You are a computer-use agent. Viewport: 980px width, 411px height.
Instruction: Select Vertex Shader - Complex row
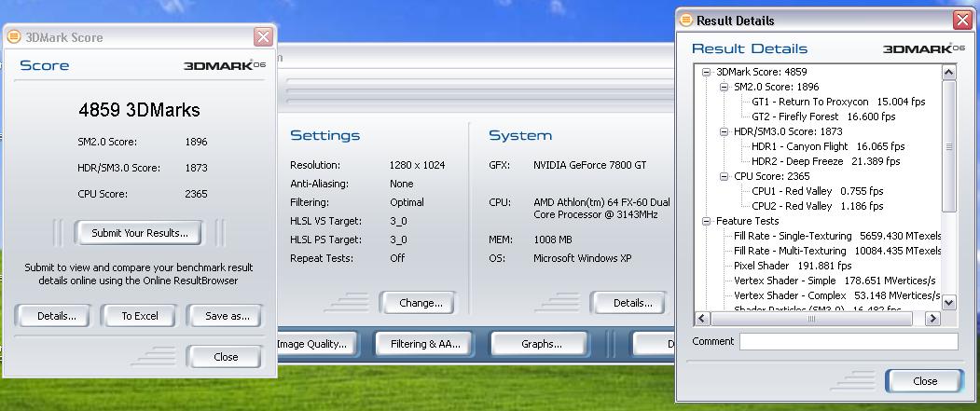click(837, 295)
